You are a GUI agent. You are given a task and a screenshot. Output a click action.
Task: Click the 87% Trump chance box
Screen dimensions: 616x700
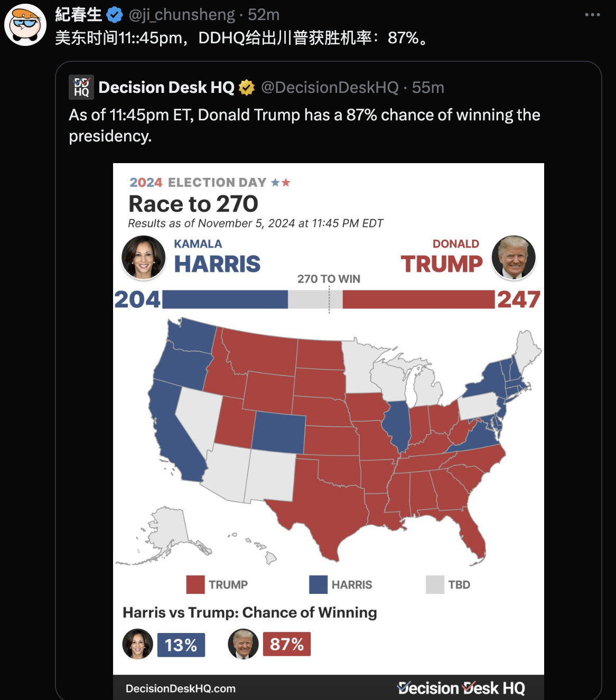[287, 644]
